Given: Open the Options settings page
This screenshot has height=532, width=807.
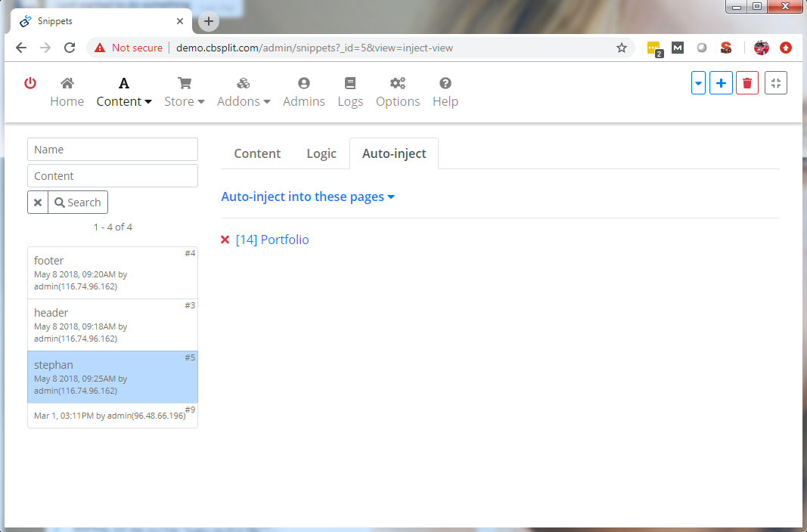Looking at the screenshot, I should [398, 92].
